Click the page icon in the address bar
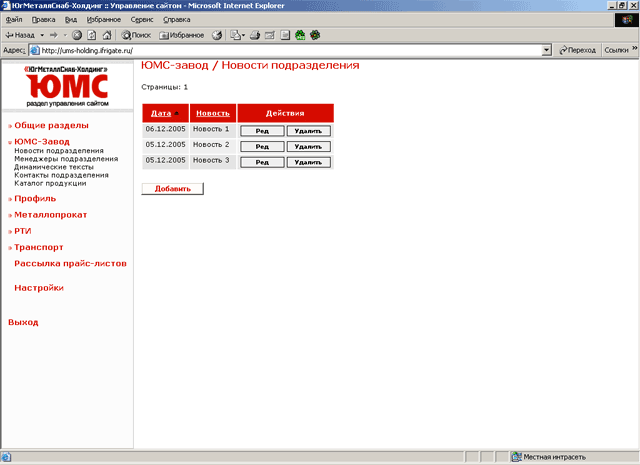The image size is (640, 465). pyautogui.click(x=35, y=50)
